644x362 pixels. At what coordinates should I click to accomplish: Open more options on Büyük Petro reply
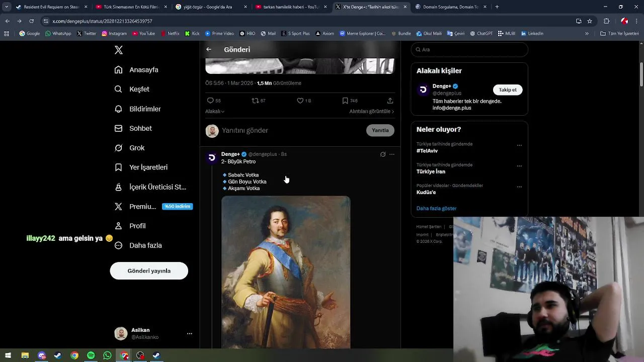tap(392, 154)
